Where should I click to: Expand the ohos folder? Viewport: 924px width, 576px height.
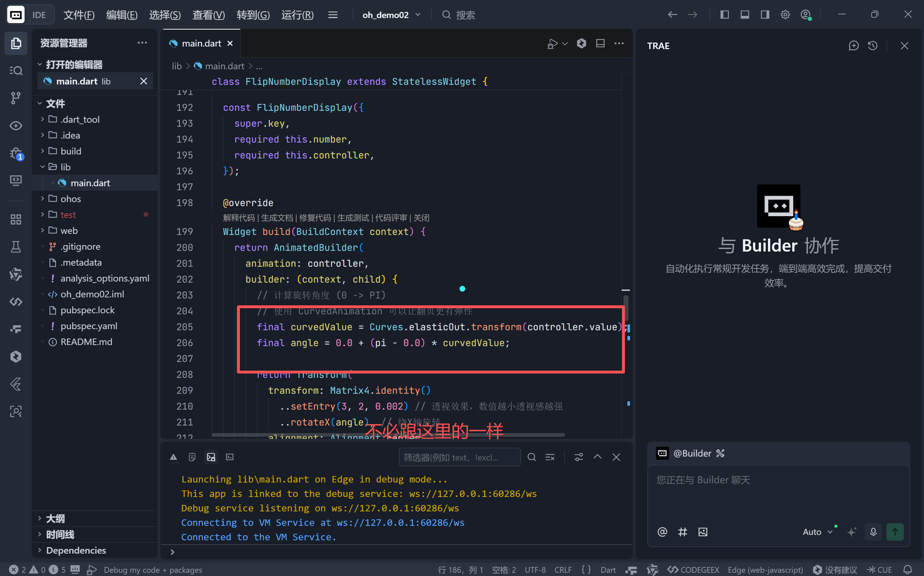70,199
